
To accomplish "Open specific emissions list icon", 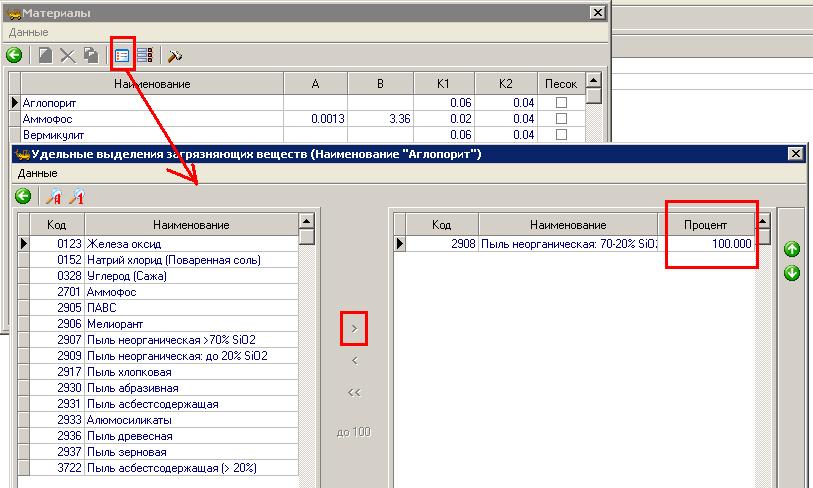I will point(122,56).
